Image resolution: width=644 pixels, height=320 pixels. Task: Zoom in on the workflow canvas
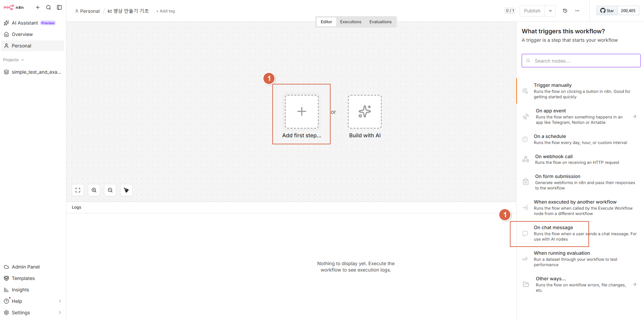pos(94,190)
